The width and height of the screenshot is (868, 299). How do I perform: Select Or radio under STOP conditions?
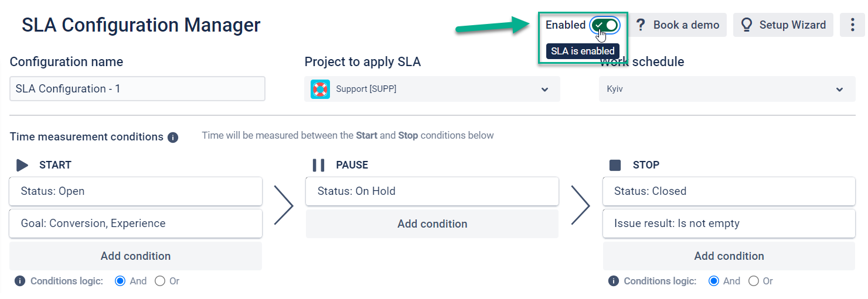click(x=754, y=281)
